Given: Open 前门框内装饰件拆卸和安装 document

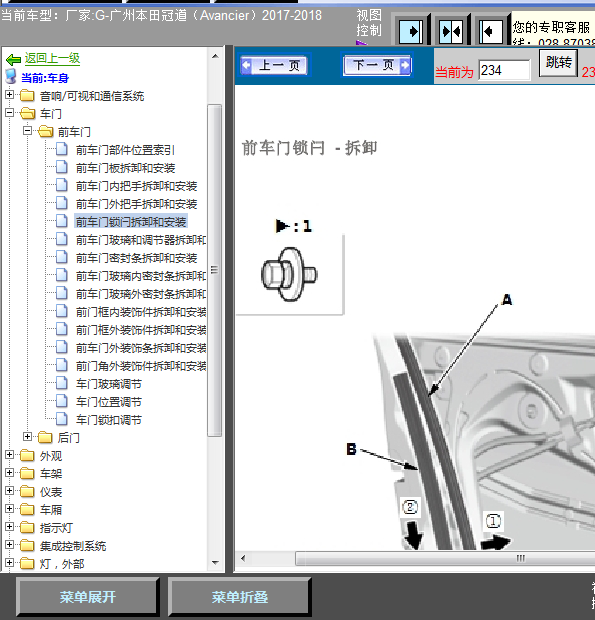Looking at the screenshot, I should (140, 312).
